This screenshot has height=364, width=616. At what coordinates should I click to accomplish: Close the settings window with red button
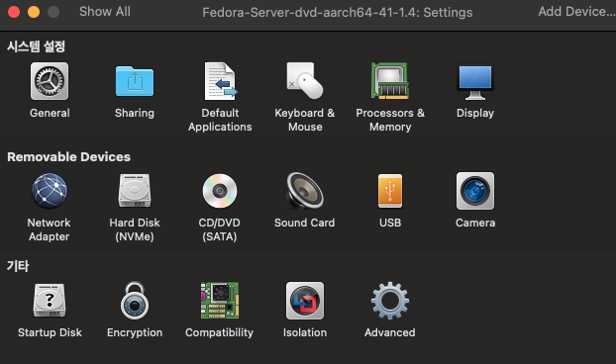click(x=14, y=12)
